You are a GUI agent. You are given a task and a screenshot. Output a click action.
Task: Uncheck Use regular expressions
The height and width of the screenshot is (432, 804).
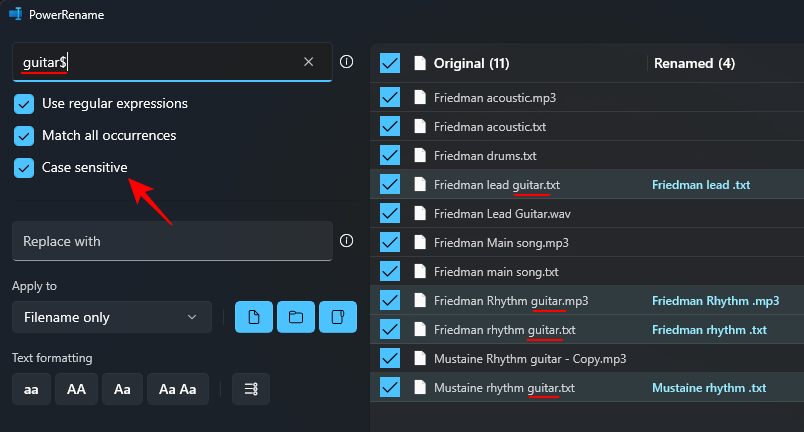[x=24, y=104]
